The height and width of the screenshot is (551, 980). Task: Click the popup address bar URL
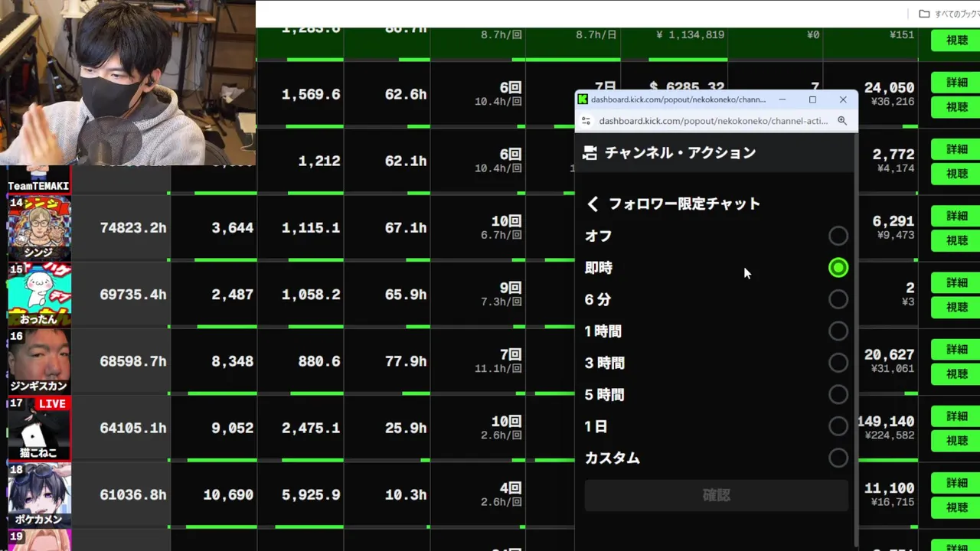coord(713,121)
